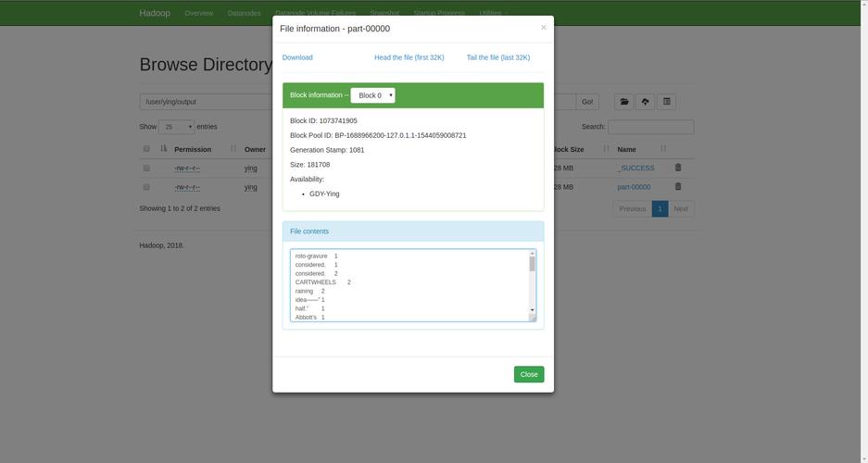Click the file contents scrollbar down arrow
This screenshot has width=868, height=463.
pyautogui.click(x=533, y=309)
